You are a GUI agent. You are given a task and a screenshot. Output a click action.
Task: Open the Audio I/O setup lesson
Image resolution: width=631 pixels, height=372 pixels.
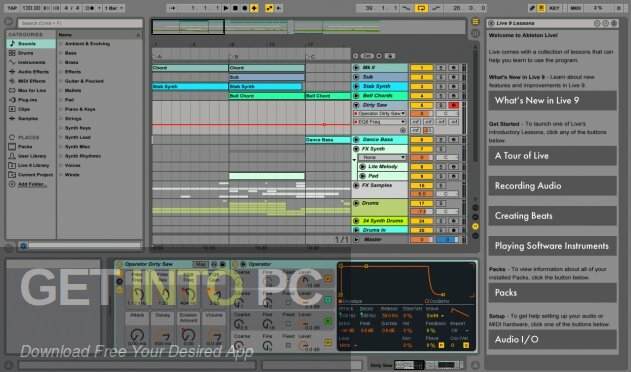552,339
